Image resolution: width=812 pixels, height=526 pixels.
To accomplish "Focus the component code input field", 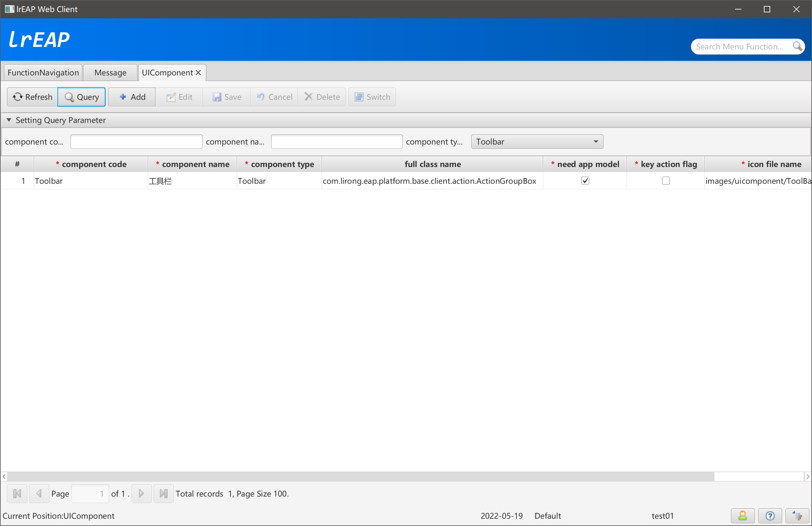I will coord(136,142).
